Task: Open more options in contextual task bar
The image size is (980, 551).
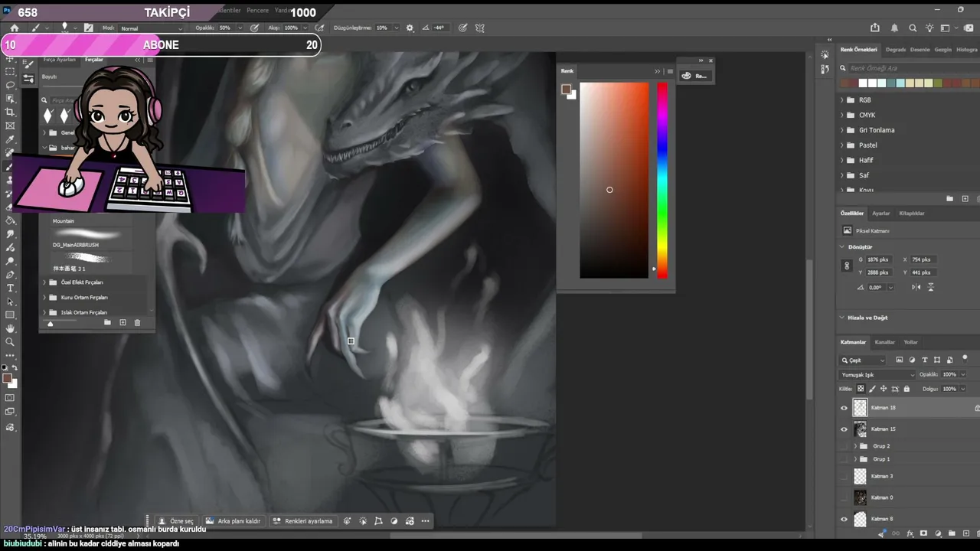Action: click(x=425, y=521)
